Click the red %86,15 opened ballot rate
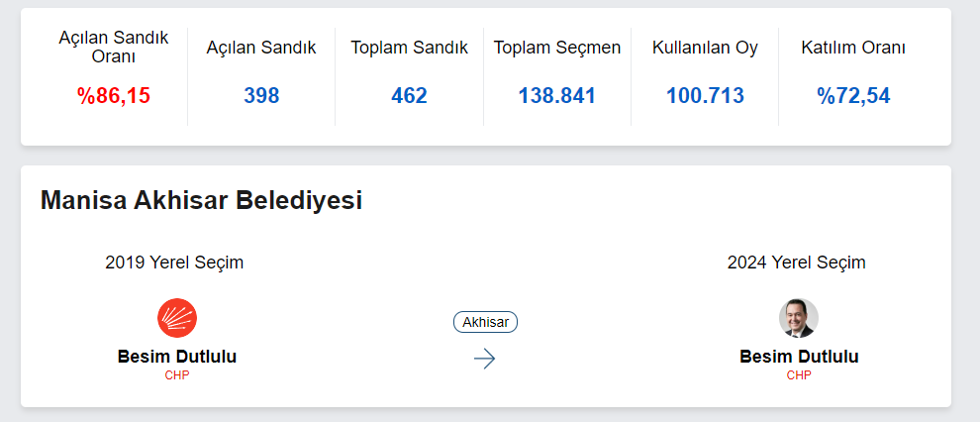 pos(114,96)
